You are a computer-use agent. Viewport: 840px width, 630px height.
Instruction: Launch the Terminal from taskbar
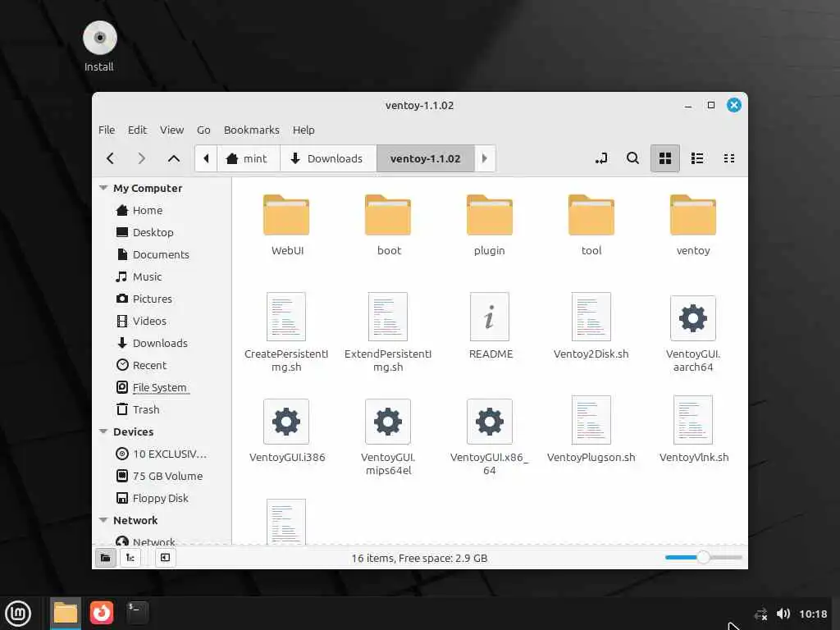[137, 612]
